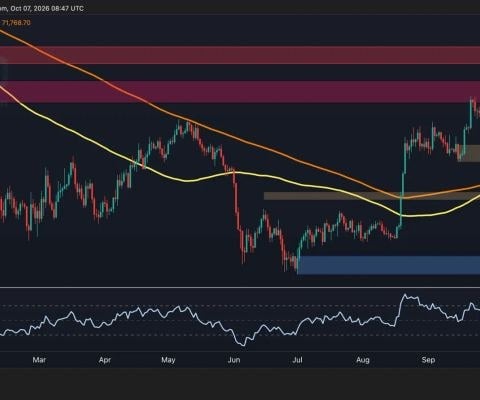The width and height of the screenshot is (480, 400).
Task: Click the "Jul" label on the time axis
Action: 297,360
